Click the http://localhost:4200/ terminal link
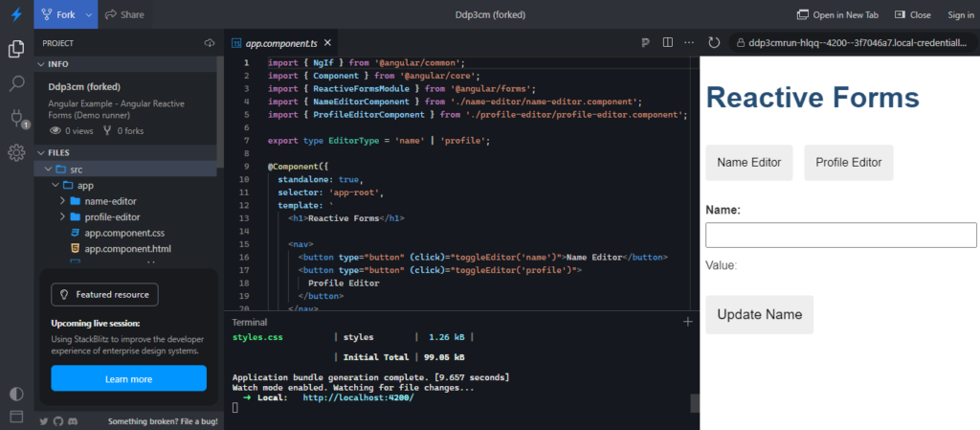980x430 pixels. (358, 397)
